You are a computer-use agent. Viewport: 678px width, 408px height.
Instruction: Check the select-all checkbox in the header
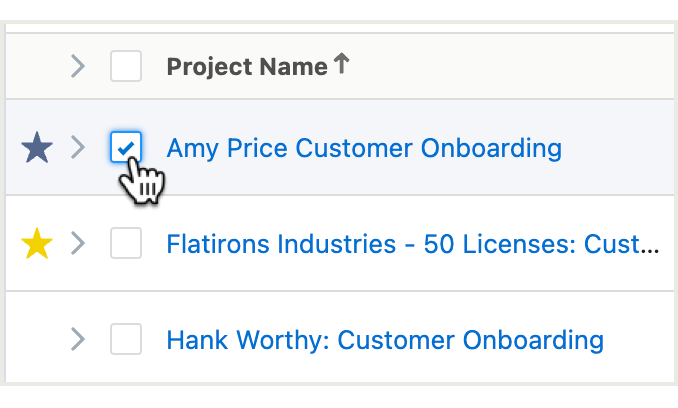[x=126, y=66]
